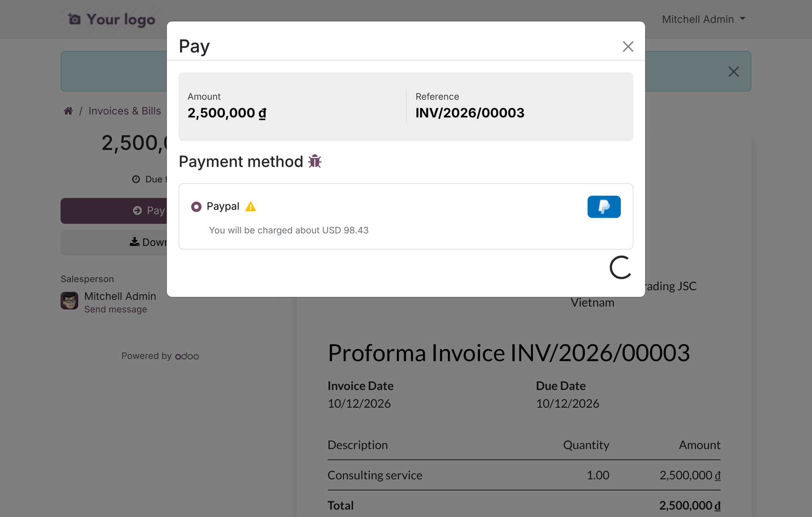
Task: Click the Vietnam address line
Action: click(592, 302)
